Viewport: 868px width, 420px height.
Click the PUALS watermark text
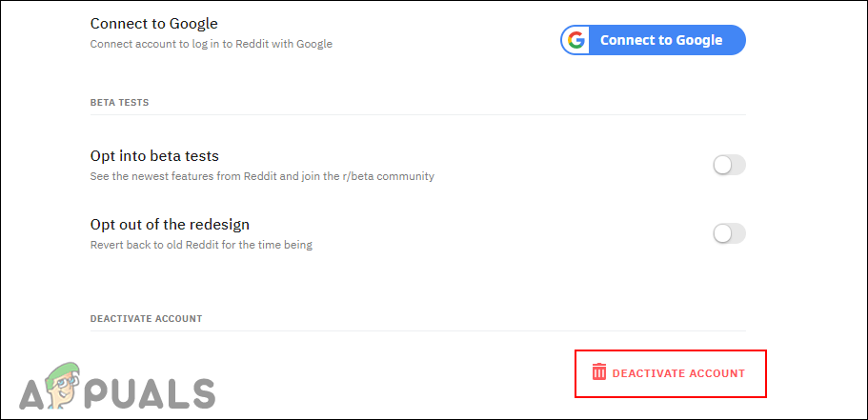(x=159, y=391)
